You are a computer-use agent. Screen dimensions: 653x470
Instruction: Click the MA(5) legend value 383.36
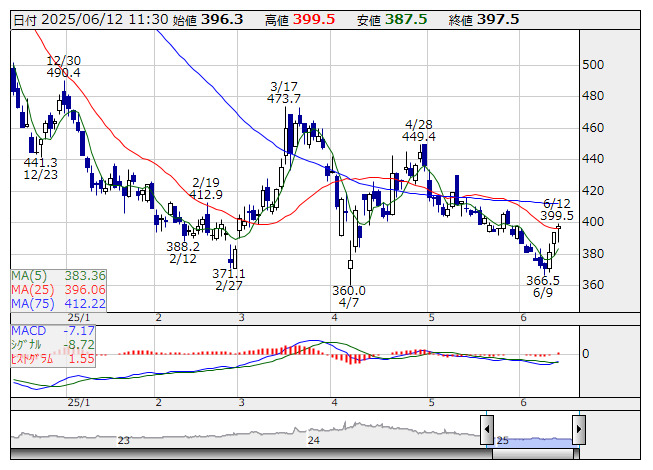point(85,276)
